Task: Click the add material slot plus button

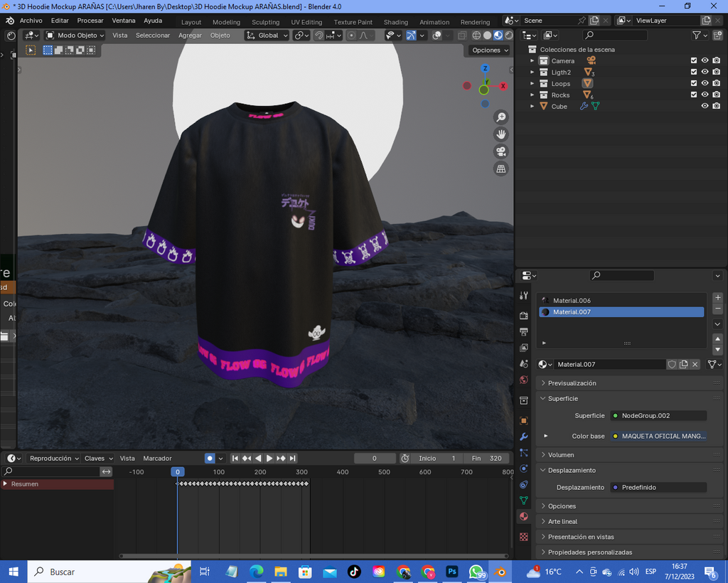Action: coord(717,298)
